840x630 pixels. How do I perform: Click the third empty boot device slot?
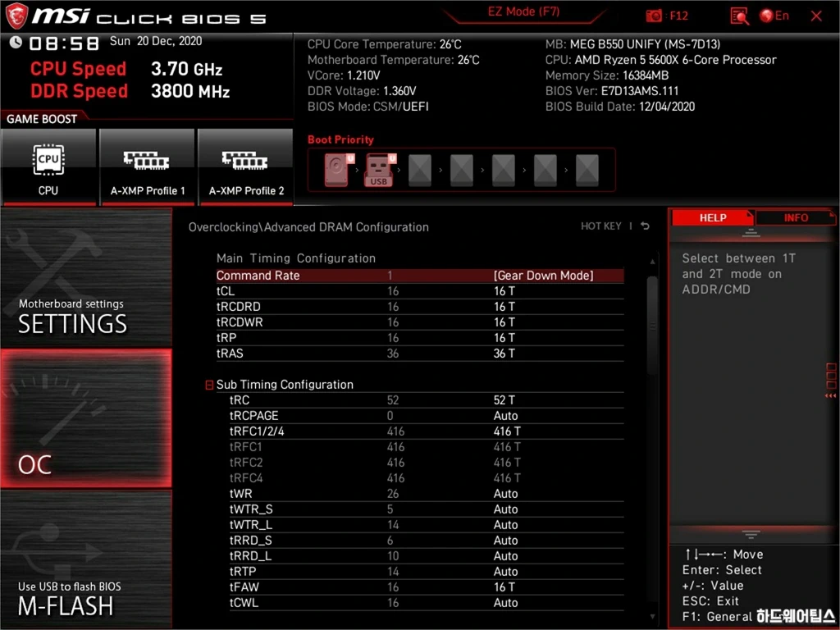coord(504,170)
